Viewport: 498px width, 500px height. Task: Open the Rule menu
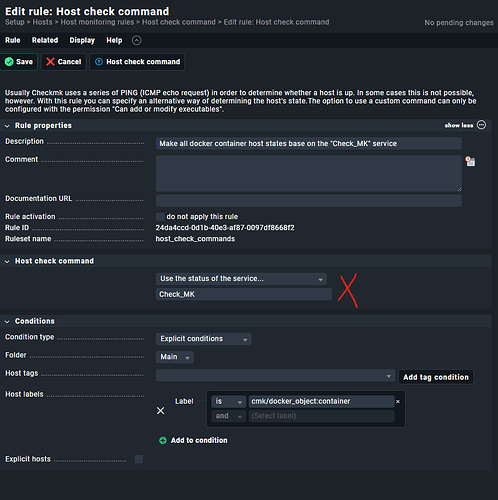(x=13, y=40)
